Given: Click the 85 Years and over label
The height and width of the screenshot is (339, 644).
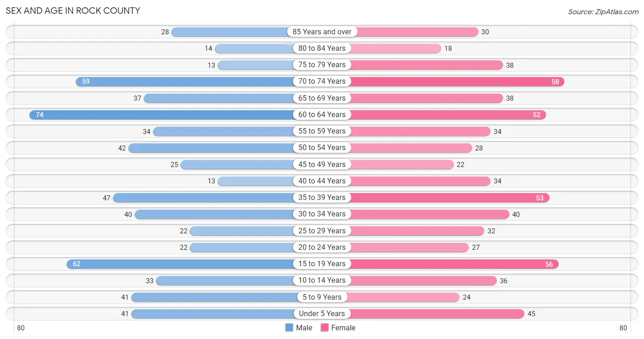Looking at the screenshot, I should pyautogui.click(x=322, y=32).
